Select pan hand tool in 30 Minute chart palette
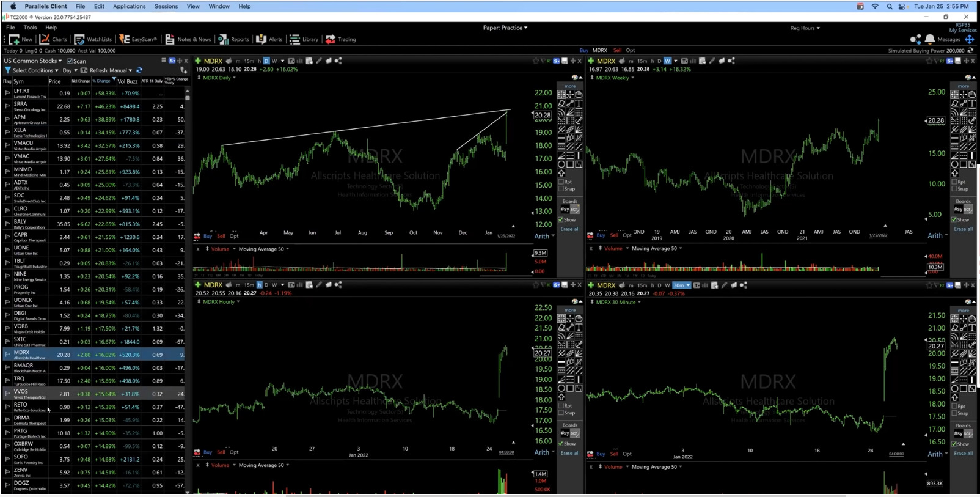The image size is (980, 497). coord(972,319)
